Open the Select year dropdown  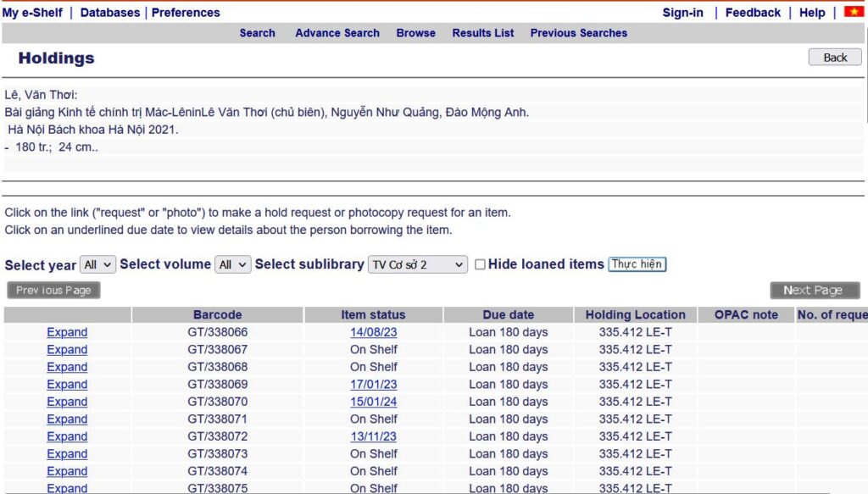click(x=97, y=264)
